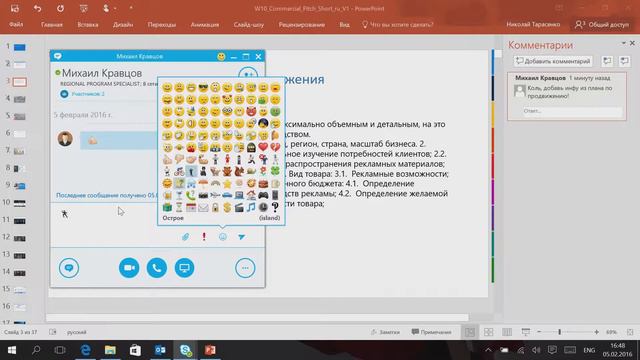Close the emoticon picker via smiley button
The height and width of the screenshot is (360, 640).
tap(223, 237)
